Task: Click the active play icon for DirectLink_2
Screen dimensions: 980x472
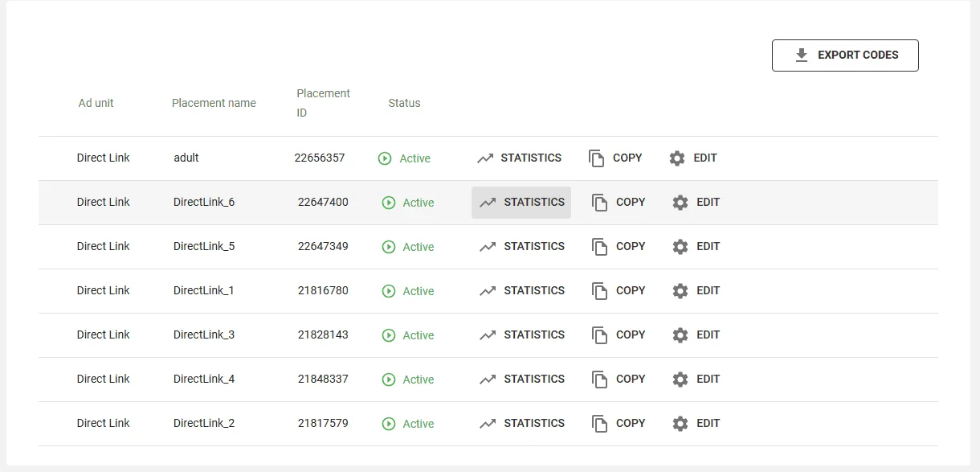Action: (389, 424)
